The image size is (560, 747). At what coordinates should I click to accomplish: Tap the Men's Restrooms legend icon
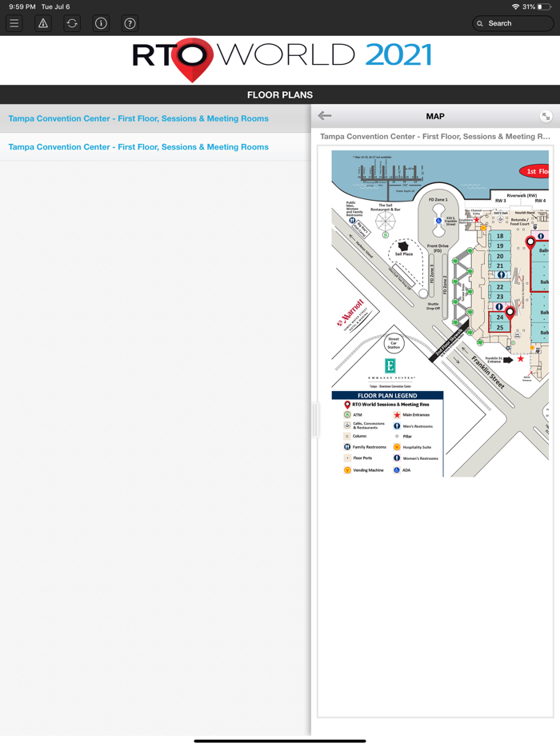(397, 426)
